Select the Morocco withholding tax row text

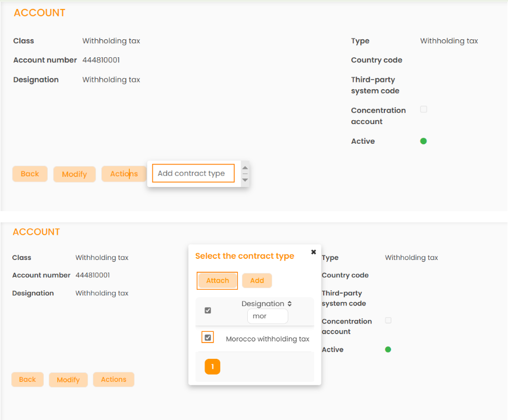tap(267, 339)
